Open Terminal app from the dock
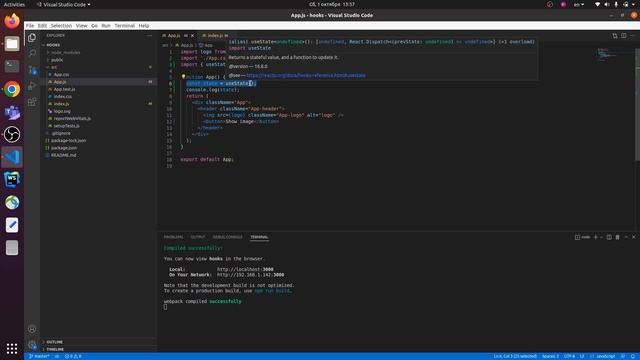The height and width of the screenshot is (360, 640). 12,66
